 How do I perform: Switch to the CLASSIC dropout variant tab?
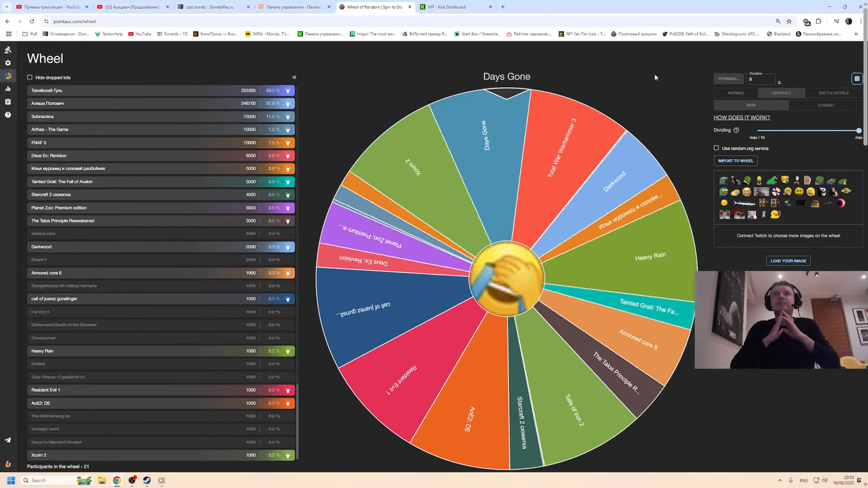coord(825,105)
